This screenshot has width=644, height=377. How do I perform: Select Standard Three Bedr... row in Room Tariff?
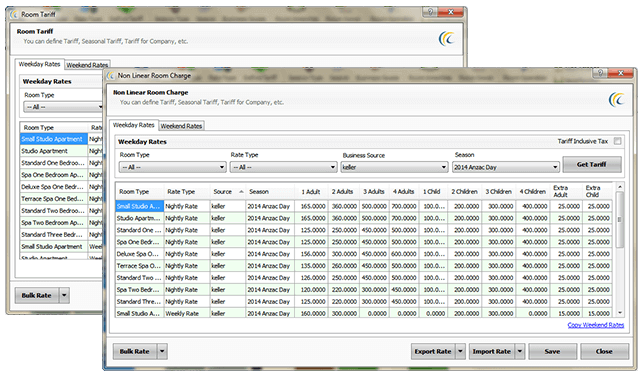coord(61,234)
